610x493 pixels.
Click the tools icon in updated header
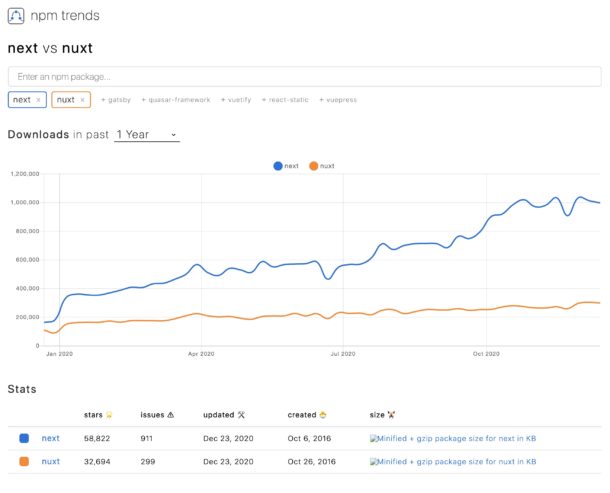241,415
